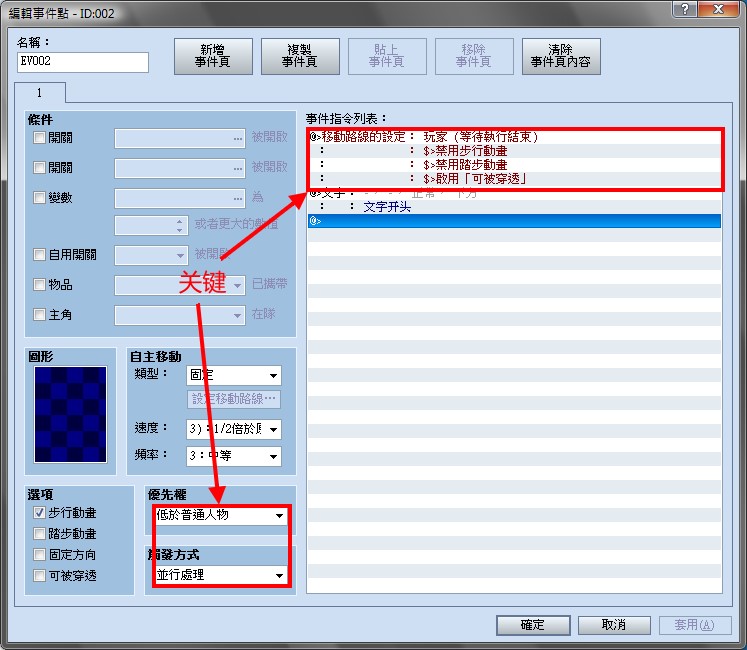The width and height of the screenshot is (747, 650).
Task: Check the 踏步動畫 option
Action: tap(40, 533)
